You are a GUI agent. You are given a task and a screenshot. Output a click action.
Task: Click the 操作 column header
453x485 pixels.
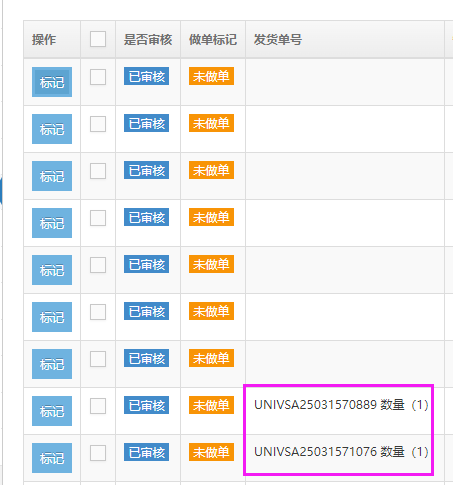44,40
